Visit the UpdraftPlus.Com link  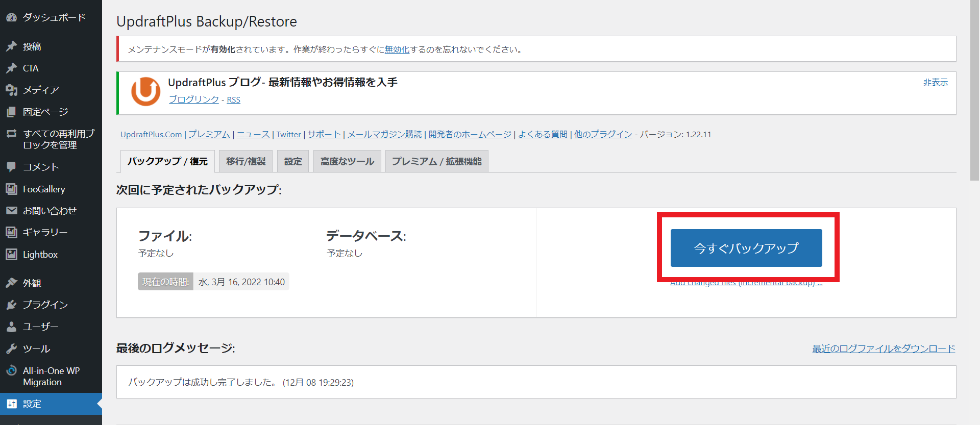(151, 134)
